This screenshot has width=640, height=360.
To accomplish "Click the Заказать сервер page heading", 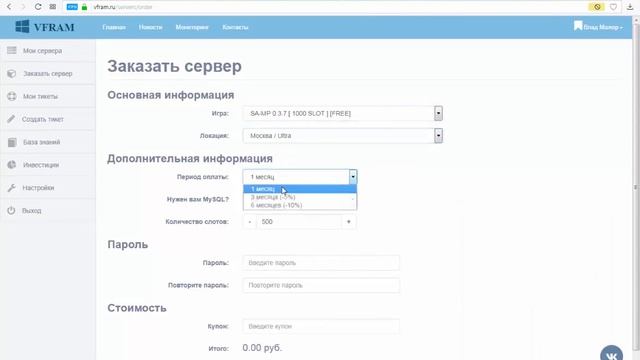I will pos(174,66).
